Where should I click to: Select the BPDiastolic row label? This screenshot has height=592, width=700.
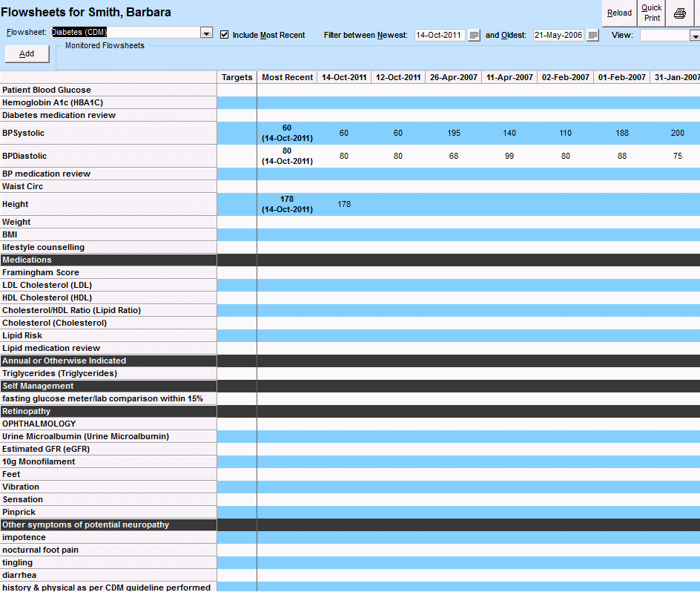click(108, 156)
